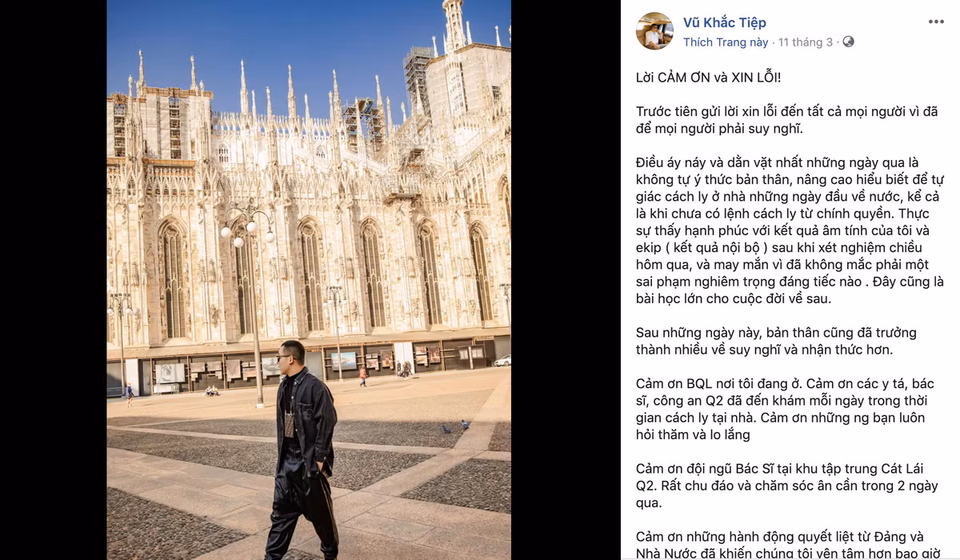
Task: Click the globe public privacy icon
Action: 848,42
